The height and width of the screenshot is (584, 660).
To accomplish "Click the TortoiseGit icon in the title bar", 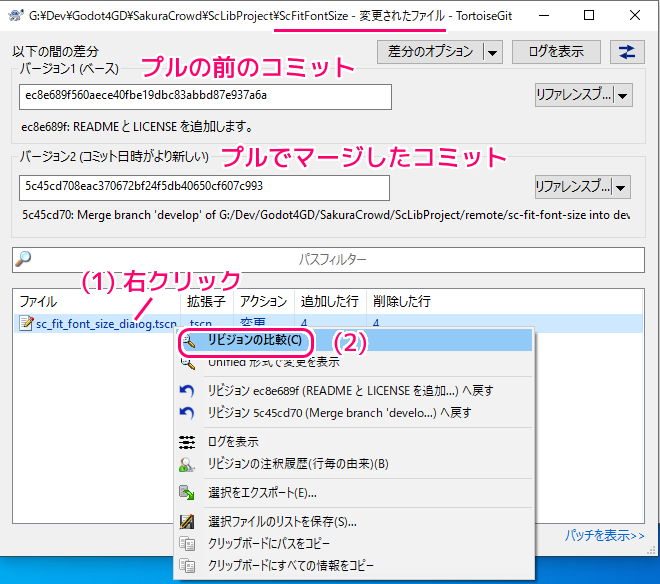I will [16, 16].
